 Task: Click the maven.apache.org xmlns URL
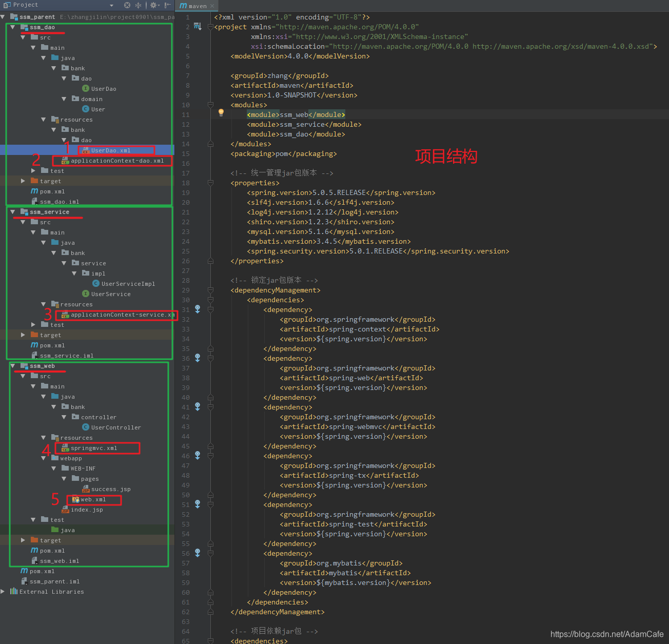347,27
